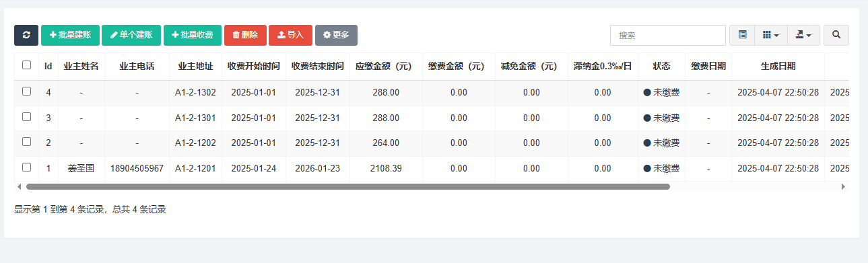Viewport: 868px width, 263px height.
Task: Click 未缴费 status in row Id 4
Action: 661,92
